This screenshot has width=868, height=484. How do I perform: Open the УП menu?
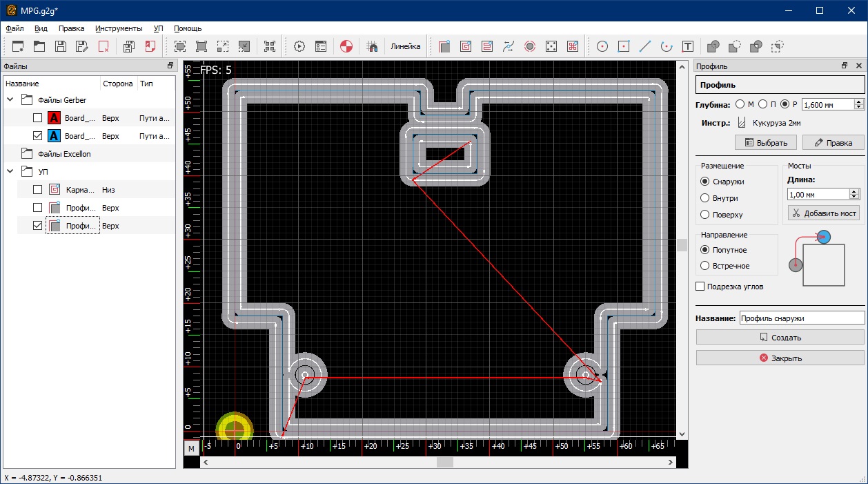(159, 28)
